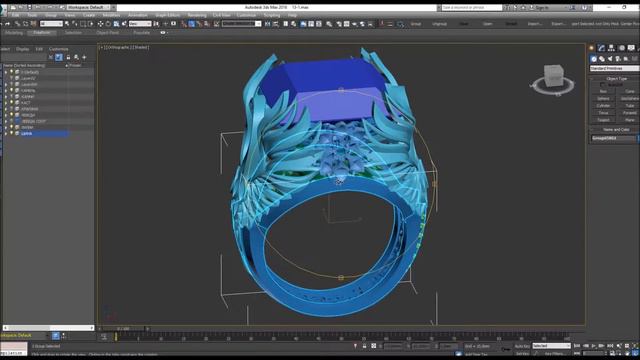Click the GeoSphere primitive button
Image resolution: width=640 pixels, height=360 pixels.
pyautogui.click(x=629, y=99)
